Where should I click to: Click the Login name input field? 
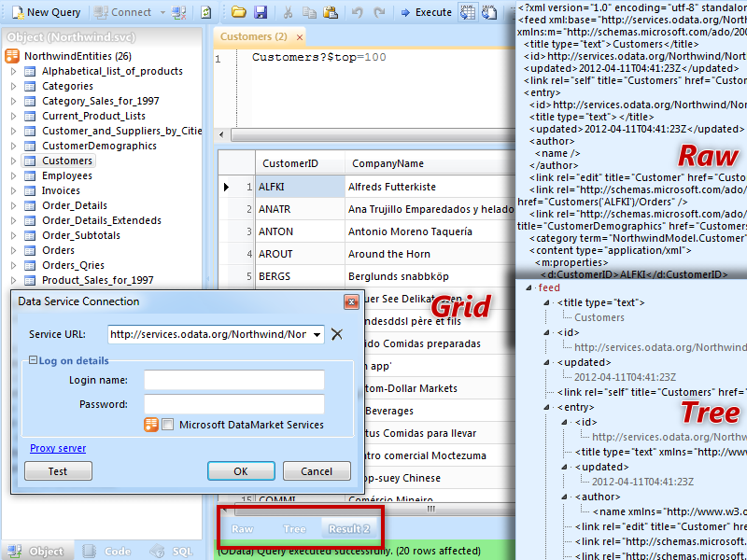(234, 380)
